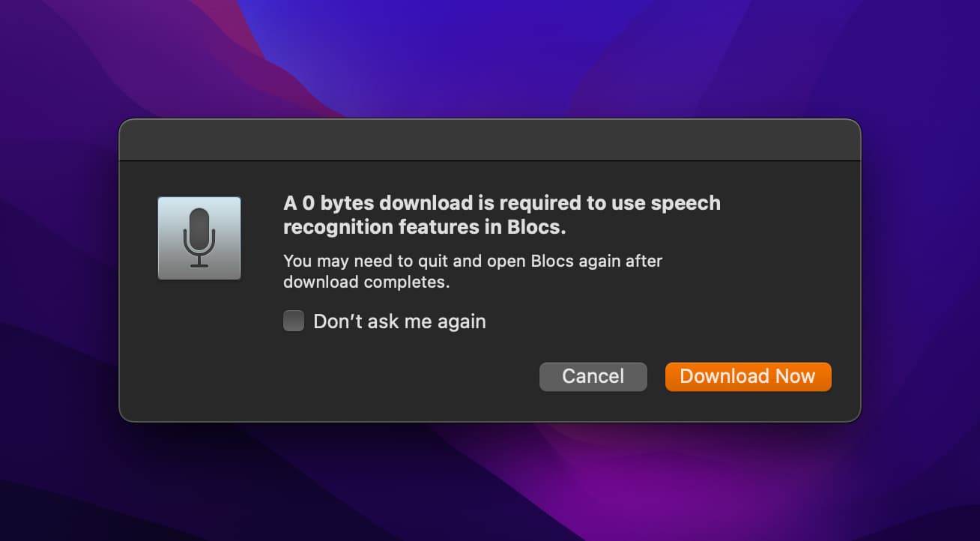Select the gray microphone image tile
This screenshot has height=541, width=980.
199,238
